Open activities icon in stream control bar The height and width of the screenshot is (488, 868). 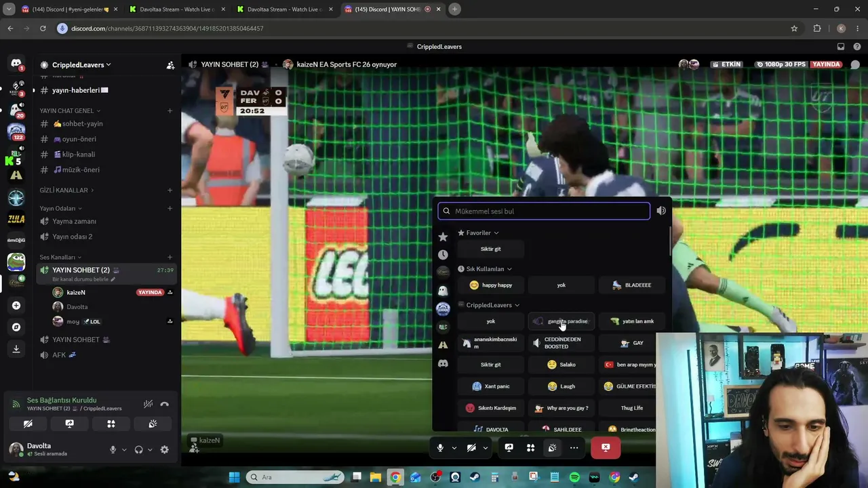click(x=531, y=447)
